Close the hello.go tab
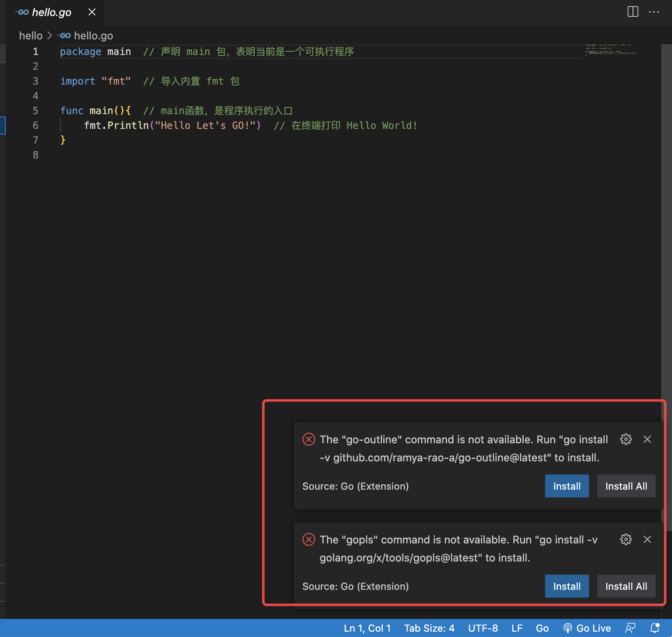Viewport: 672px width, 637px height. click(x=91, y=12)
